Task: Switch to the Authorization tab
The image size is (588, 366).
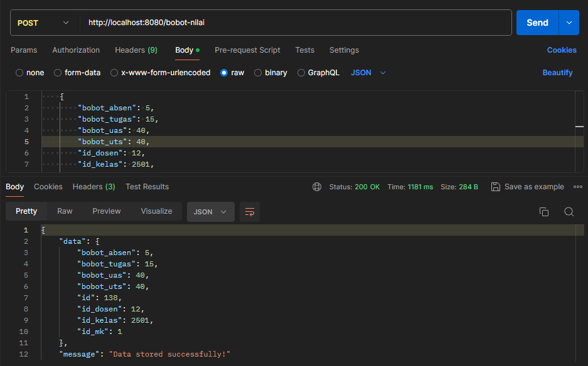Action: coord(76,50)
